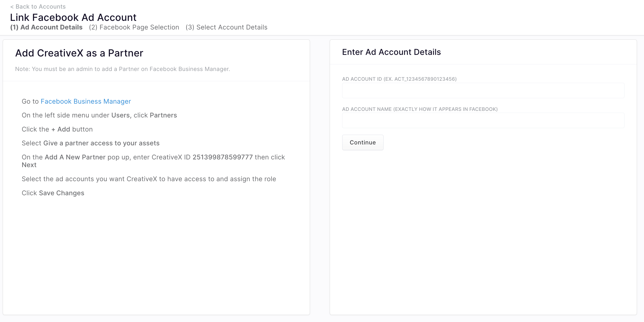644x322 pixels.
Task: Click the Save Changes instruction line
Action: tap(53, 193)
